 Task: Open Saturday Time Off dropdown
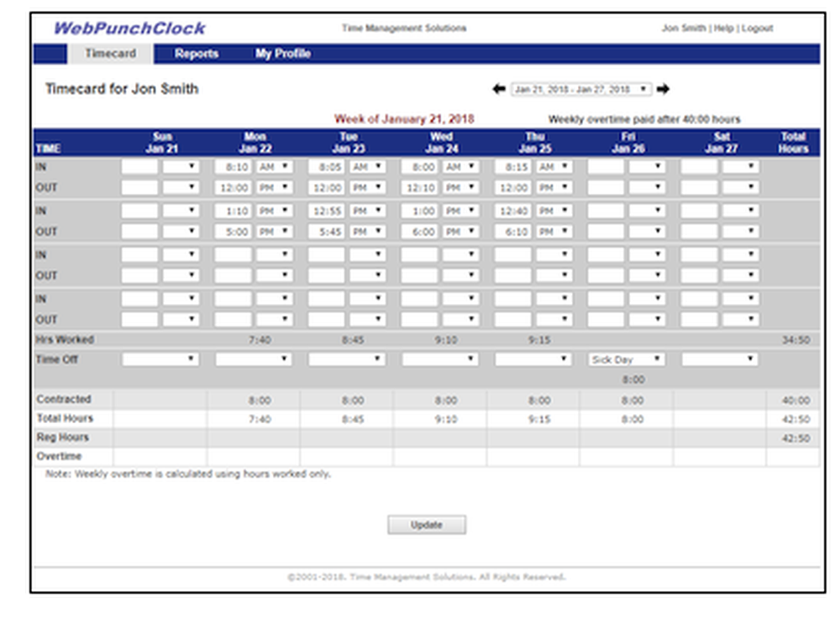click(720, 359)
